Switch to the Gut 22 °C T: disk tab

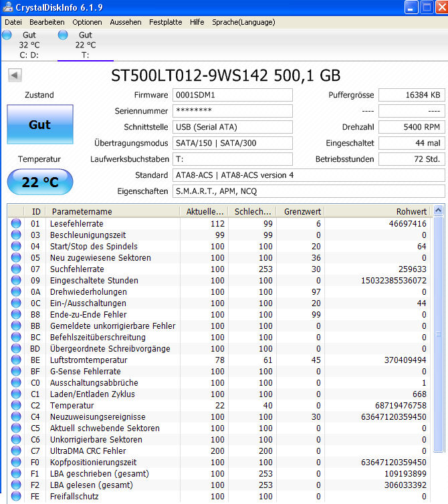(85, 45)
